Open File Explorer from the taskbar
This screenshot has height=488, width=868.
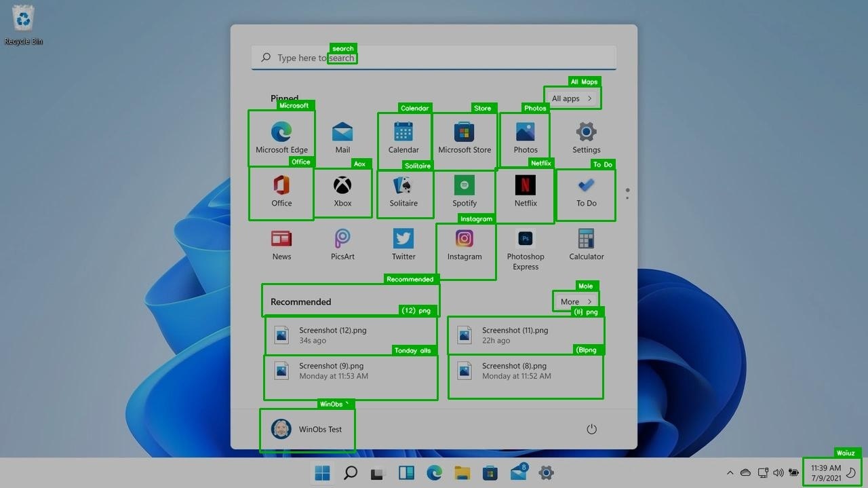click(462, 473)
